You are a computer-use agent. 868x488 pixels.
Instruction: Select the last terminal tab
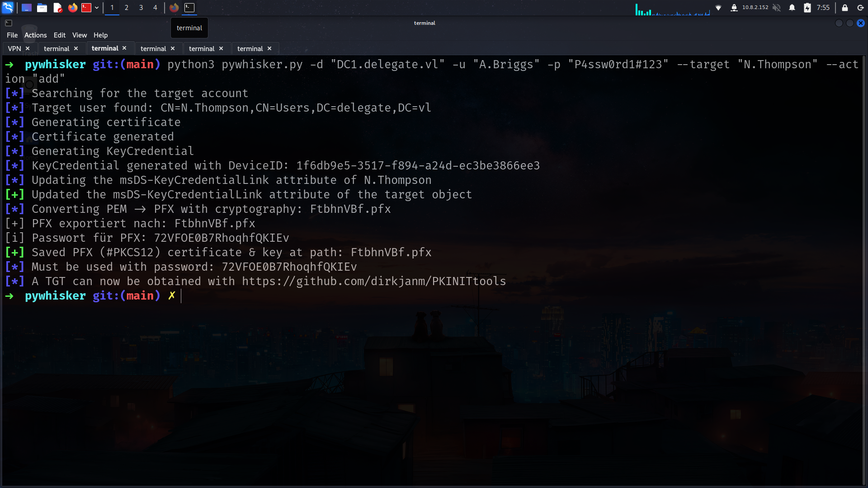[250, 48]
